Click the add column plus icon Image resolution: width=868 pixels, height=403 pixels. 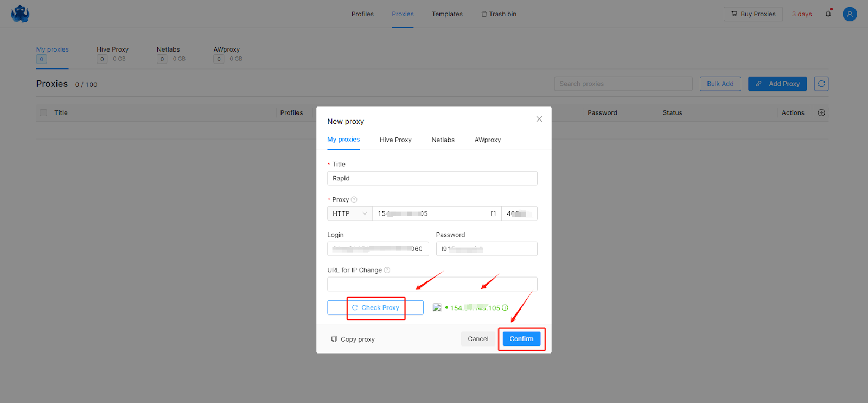pos(821,112)
